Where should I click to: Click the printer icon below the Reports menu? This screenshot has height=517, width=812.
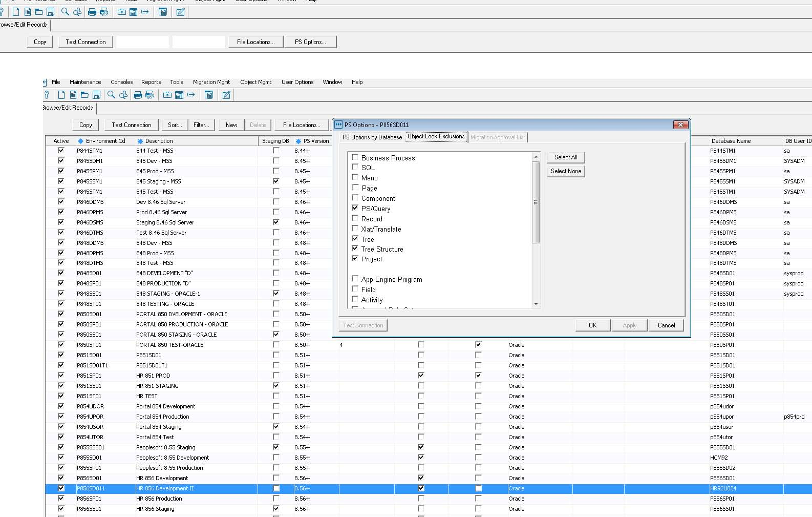click(x=138, y=95)
